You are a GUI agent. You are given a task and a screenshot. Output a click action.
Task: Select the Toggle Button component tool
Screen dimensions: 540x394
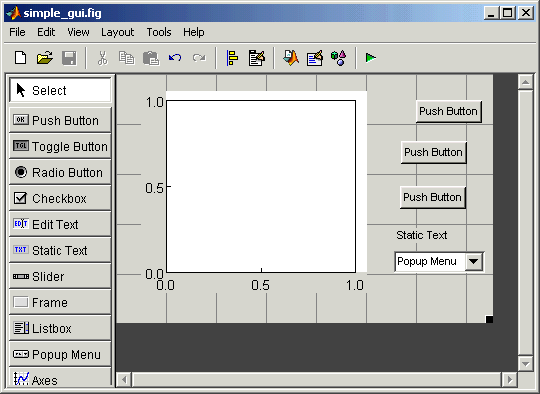(x=60, y=146)
